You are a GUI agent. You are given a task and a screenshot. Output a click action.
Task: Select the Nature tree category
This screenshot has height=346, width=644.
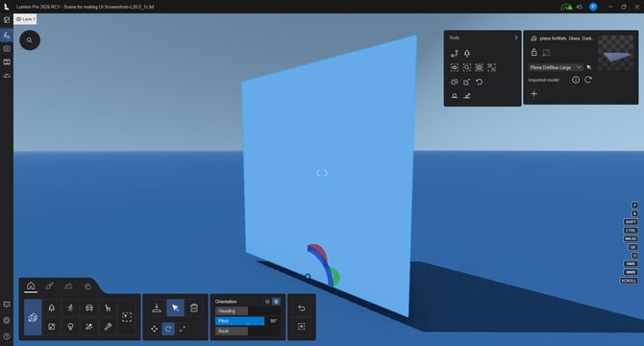(x=51, y=308)
